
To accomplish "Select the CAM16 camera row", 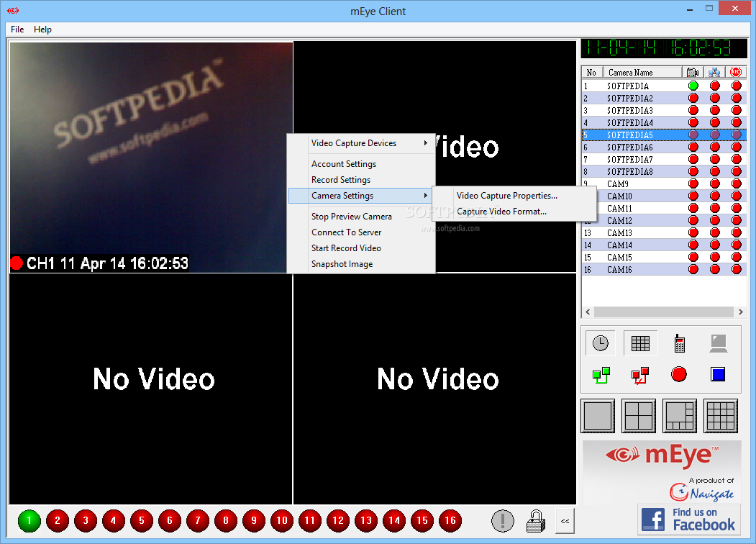I will [664, 270].
